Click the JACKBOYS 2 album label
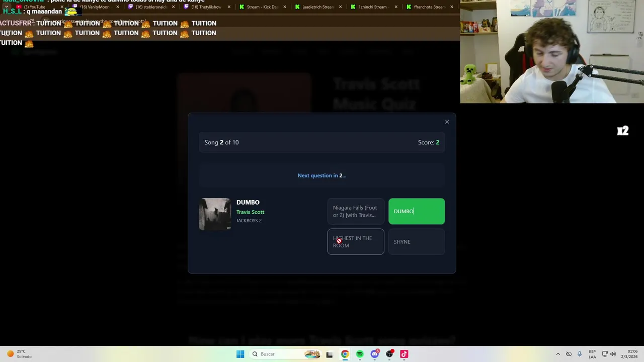Screen dimensions: 644x362 tap(249, 221)
